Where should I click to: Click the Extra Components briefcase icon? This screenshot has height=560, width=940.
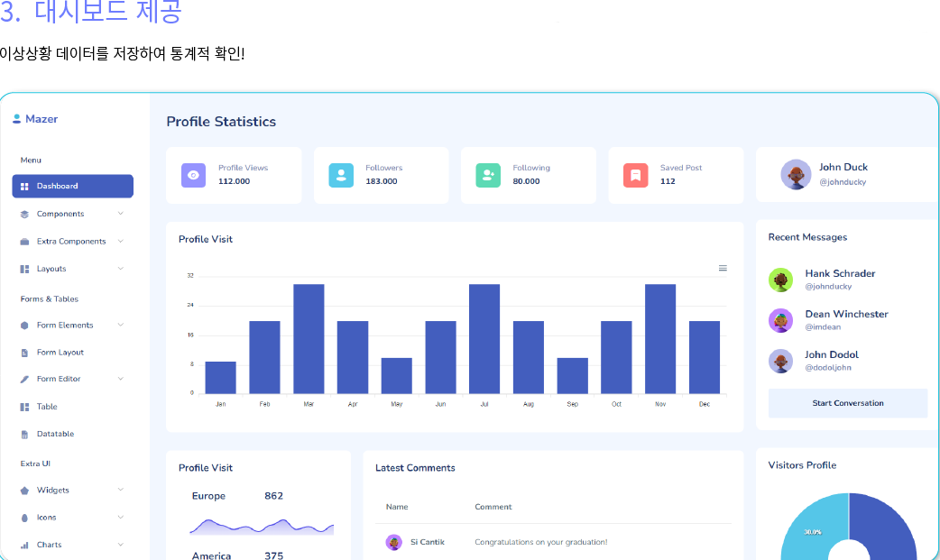(24, 242)
